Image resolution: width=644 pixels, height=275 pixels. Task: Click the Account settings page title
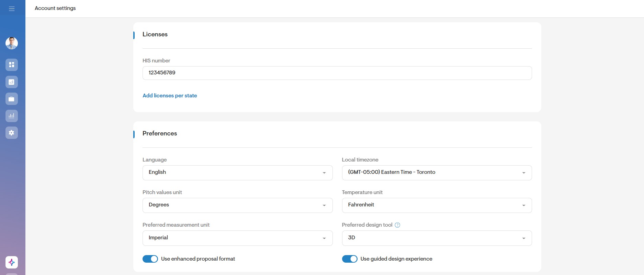pos(55,8)
